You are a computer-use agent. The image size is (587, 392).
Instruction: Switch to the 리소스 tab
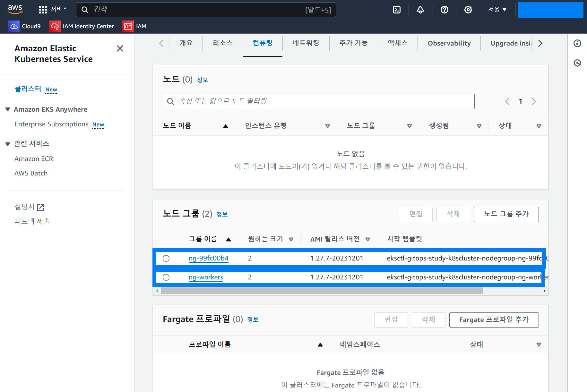tap(223, 43)
